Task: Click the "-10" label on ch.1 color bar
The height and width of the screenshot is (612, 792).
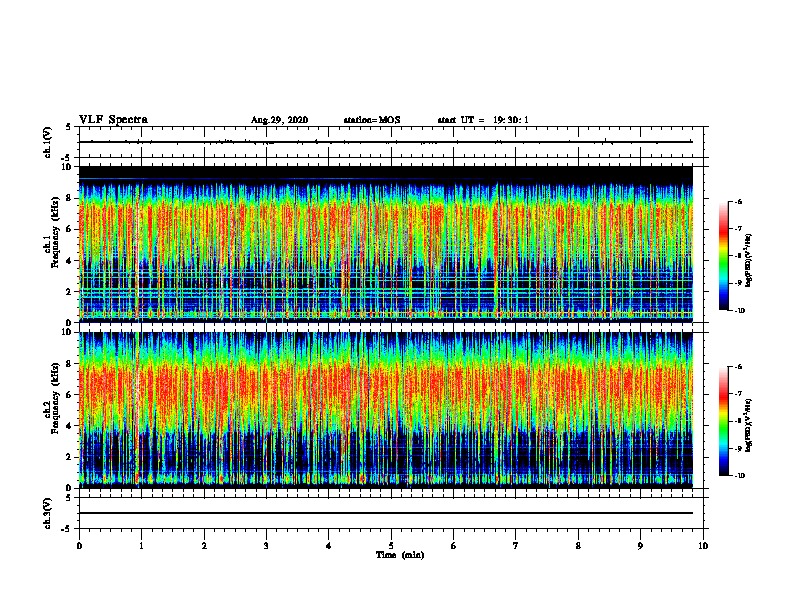Action: pyautogui.click(x=740, y=311)
